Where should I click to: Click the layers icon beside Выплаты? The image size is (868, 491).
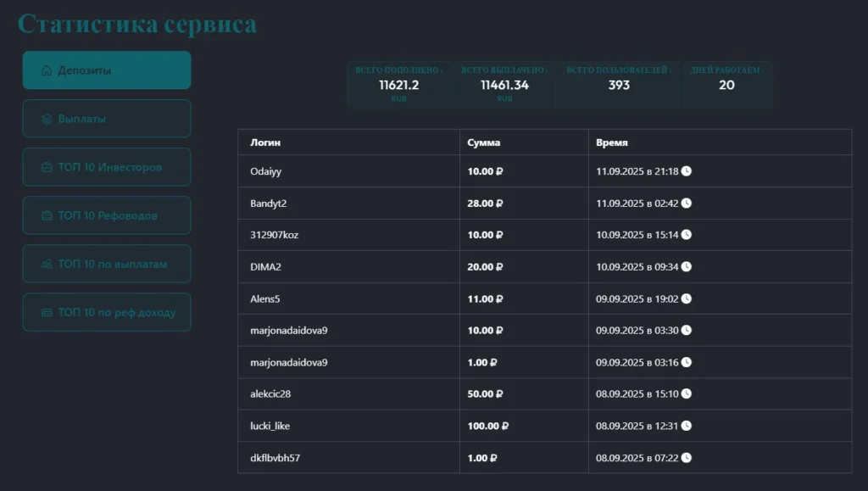pos(47,119)
